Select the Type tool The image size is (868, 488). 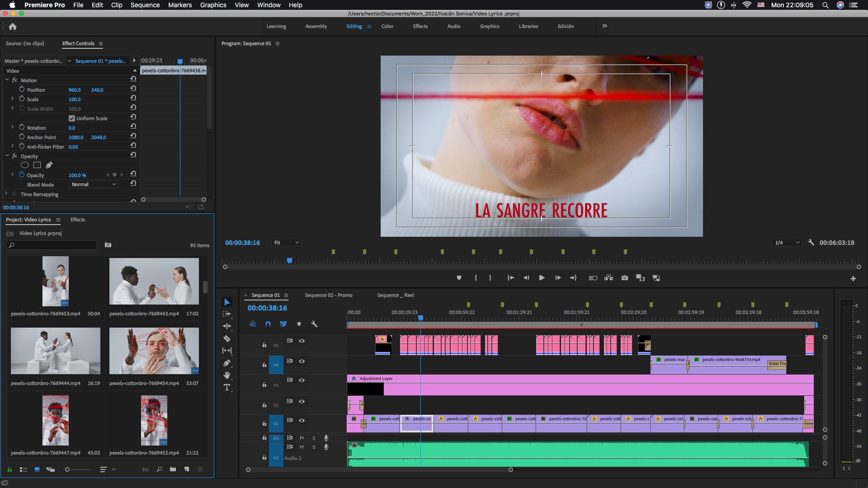(227, 387)
